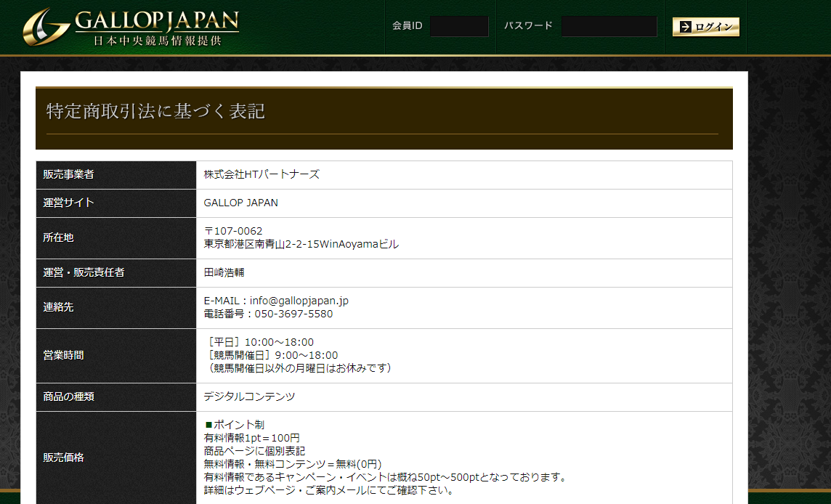Select the 営業時間 row label
This screenshot has width=831, height=504.
[x=64, y=355]
